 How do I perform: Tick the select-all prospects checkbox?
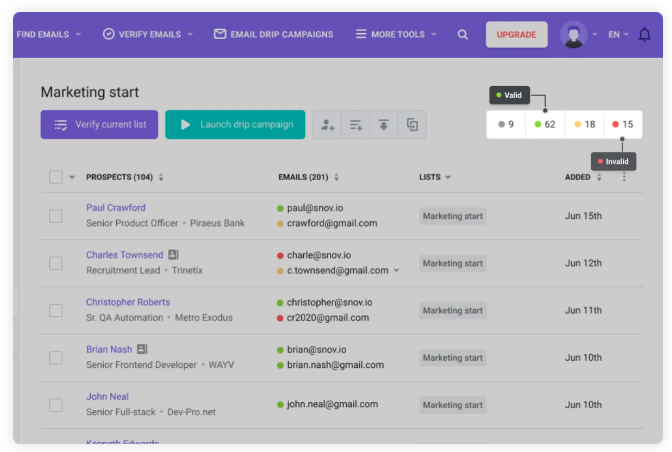(56, 177)
